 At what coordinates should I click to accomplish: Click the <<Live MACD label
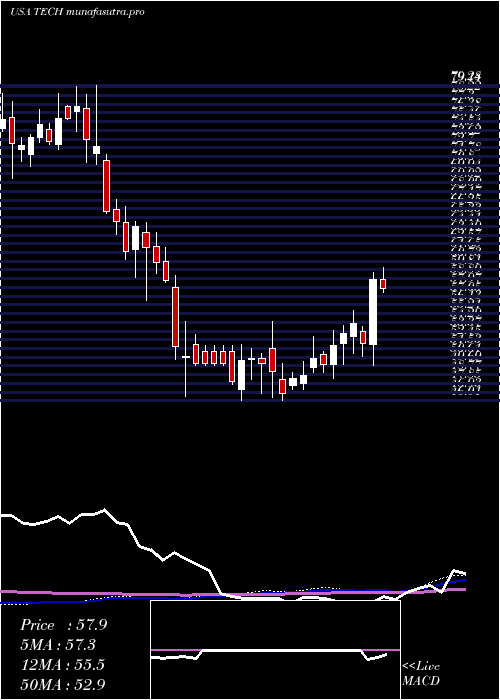tap(421, 674)
